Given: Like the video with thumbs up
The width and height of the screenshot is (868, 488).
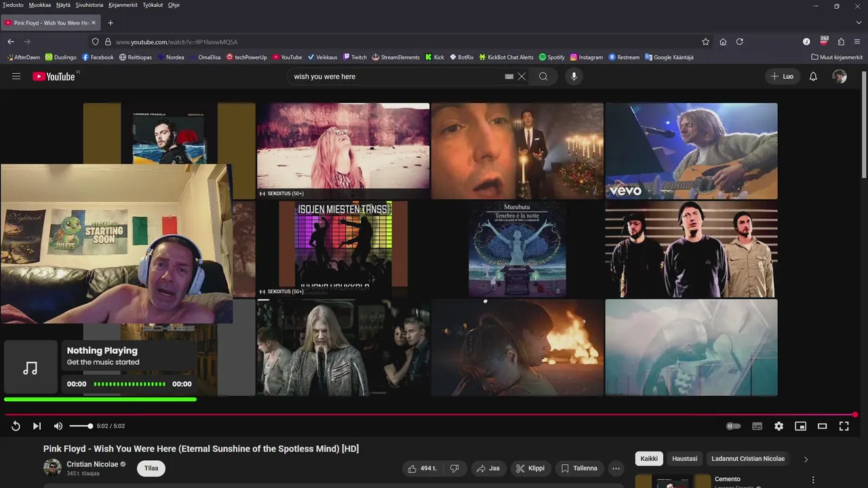Looking at the screenshot, I should point(422,468).
